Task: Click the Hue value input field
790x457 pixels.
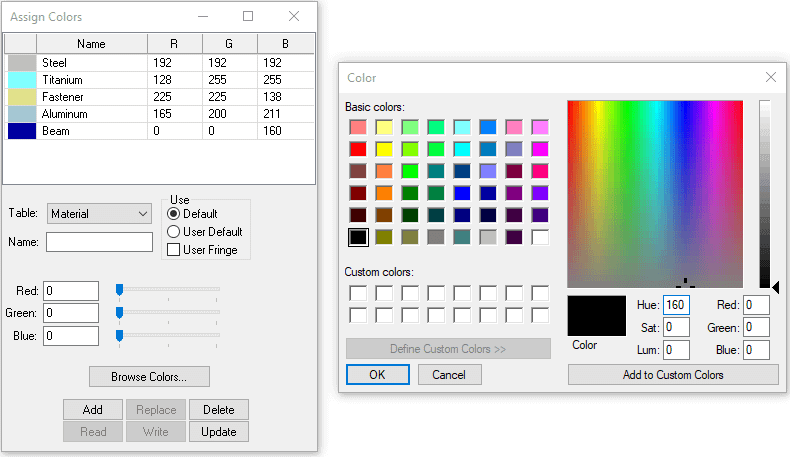Action: click(x=676, y=305)
